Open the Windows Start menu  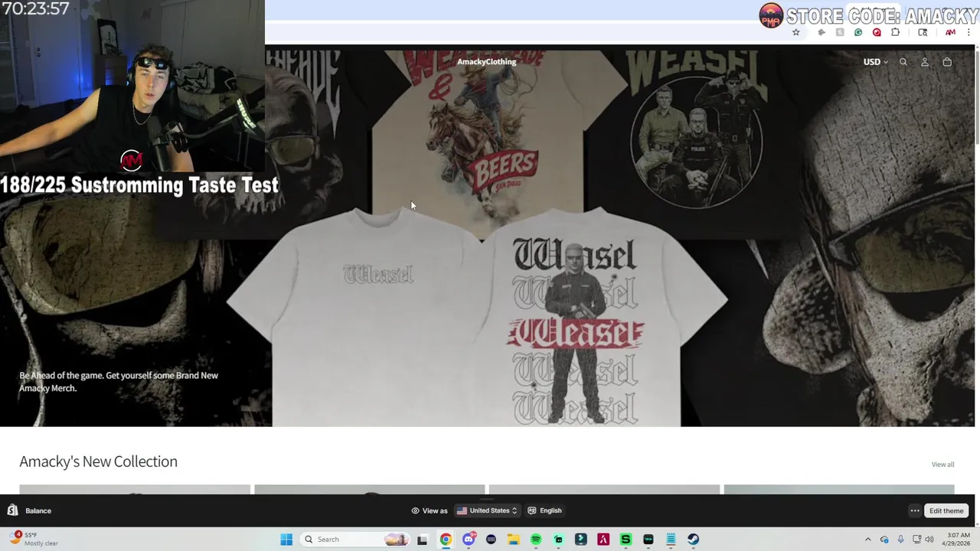pos(286,540)
